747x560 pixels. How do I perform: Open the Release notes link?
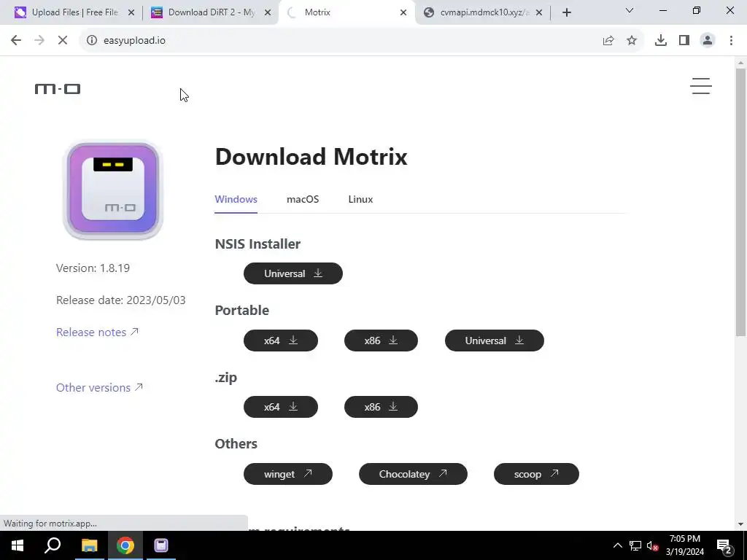(97, 332)
